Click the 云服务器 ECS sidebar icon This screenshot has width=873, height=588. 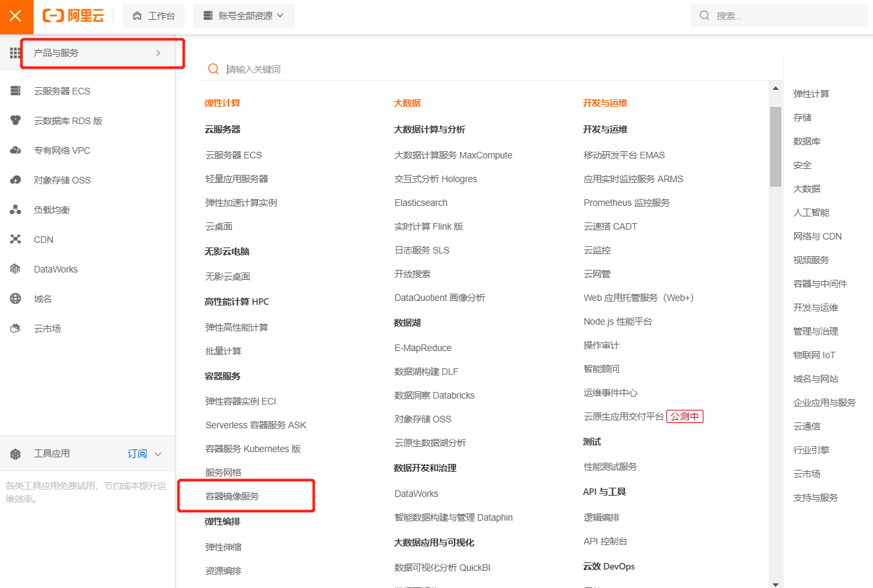point(15,91)
